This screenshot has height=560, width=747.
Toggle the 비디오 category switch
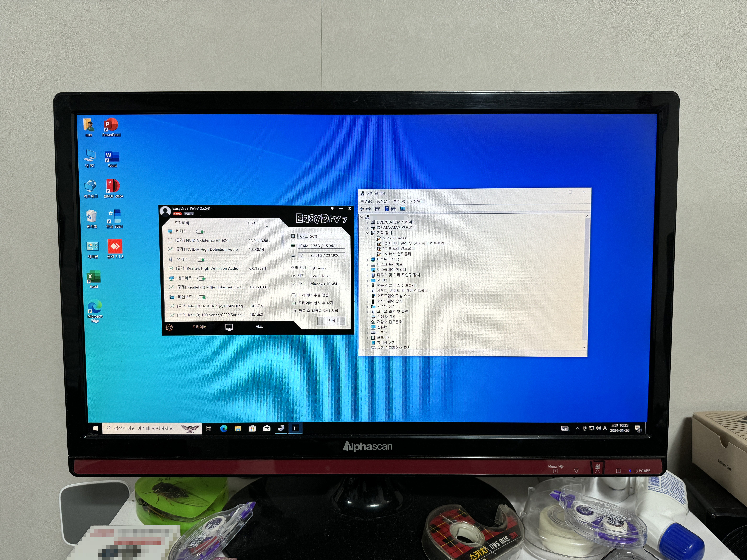pos(200,232)
